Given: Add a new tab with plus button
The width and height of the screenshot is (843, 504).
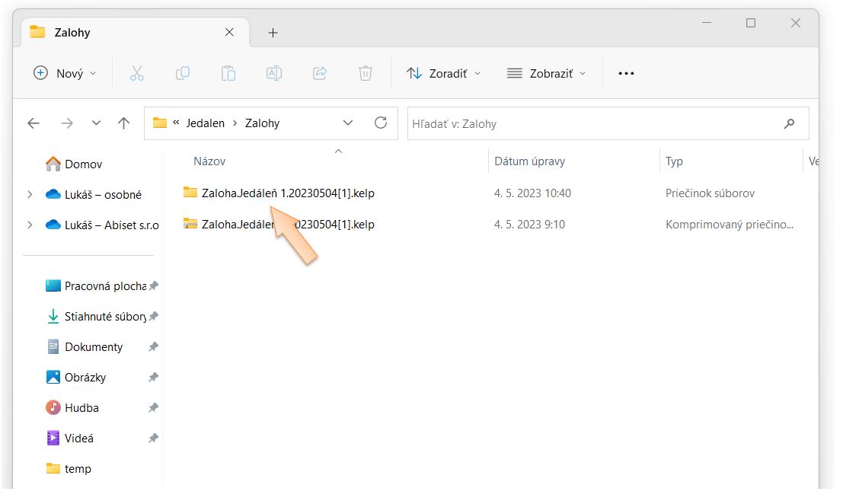Looking at the screenshot, I should 273,33.
